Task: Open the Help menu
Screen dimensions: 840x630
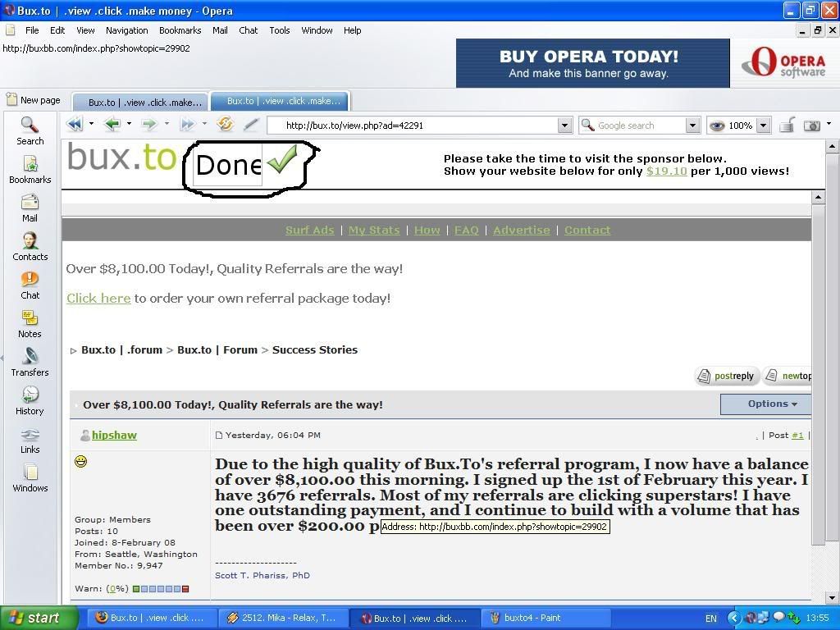Action: 353,30
